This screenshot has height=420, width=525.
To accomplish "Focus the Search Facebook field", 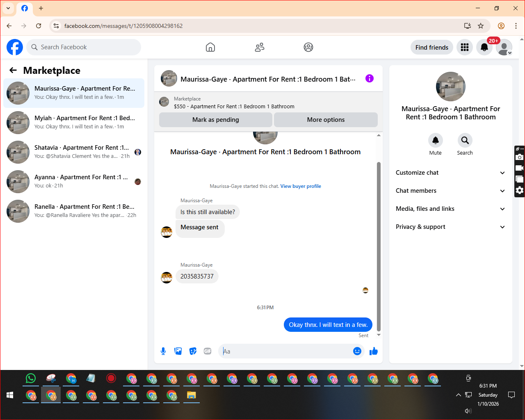I will pos(84,47).
